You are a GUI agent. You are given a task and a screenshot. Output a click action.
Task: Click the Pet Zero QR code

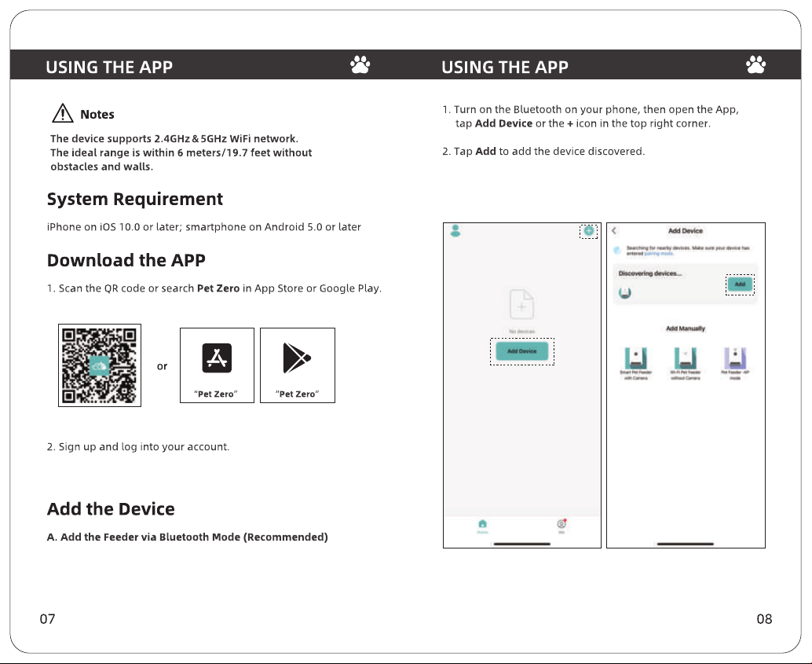100,365
